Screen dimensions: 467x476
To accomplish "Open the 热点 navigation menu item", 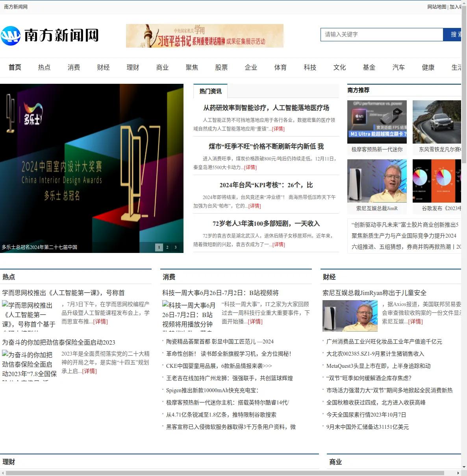I will (x=44, y=67).
